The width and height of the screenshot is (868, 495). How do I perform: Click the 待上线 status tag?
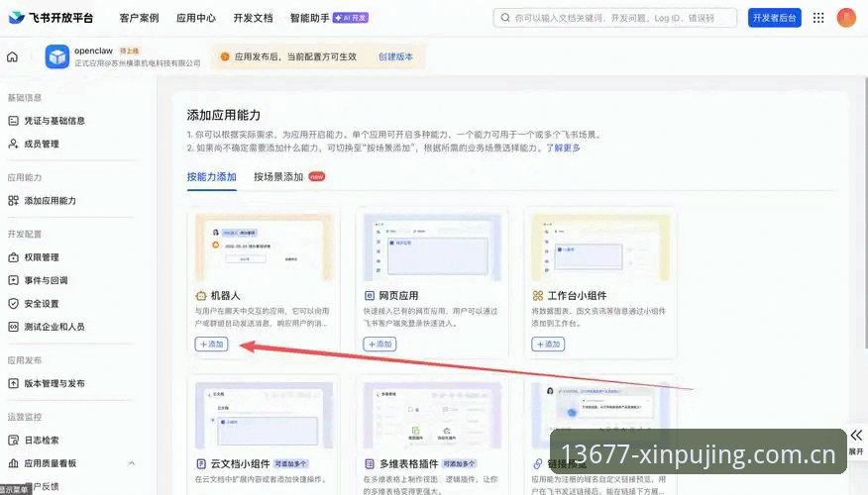pyautogui.click(x=130, y=50)
